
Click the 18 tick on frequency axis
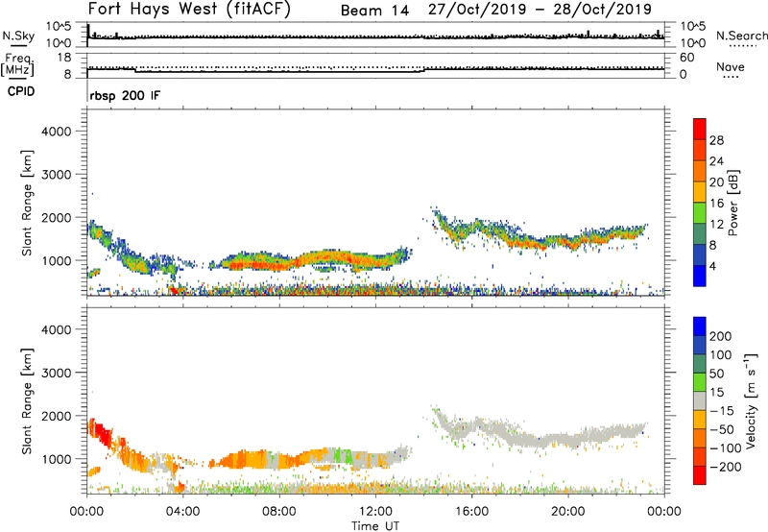(x=64, y=58)
